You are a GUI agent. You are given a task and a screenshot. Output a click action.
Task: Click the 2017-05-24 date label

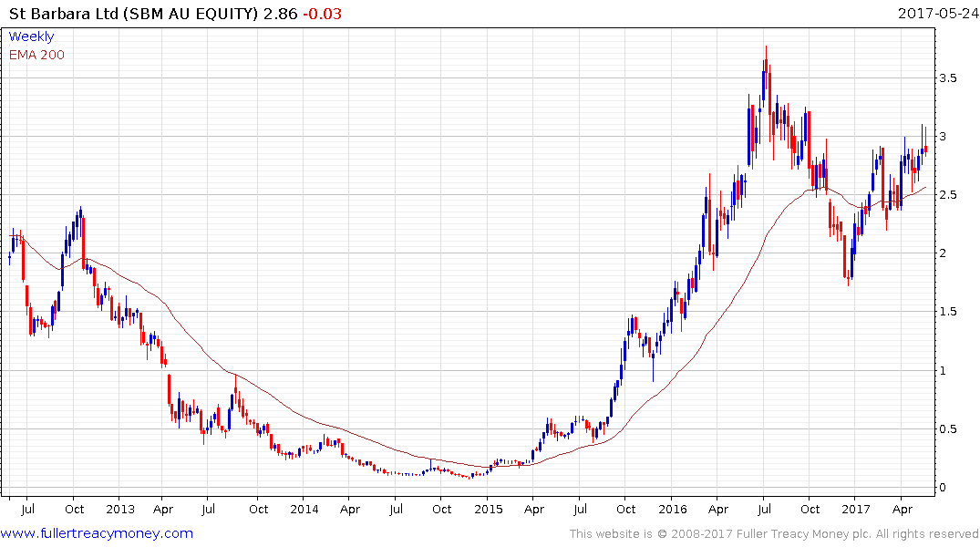[938, 14]
